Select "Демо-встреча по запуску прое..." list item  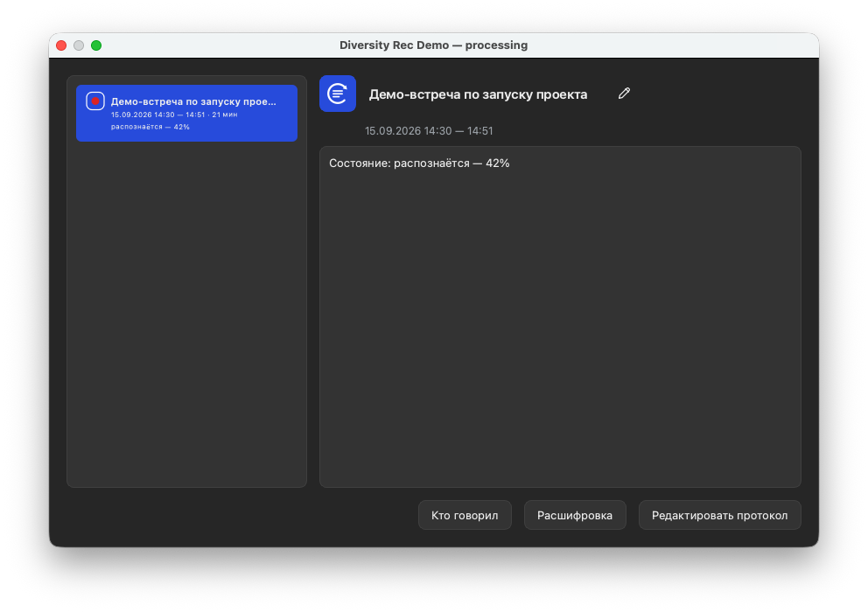coord(186,114)
